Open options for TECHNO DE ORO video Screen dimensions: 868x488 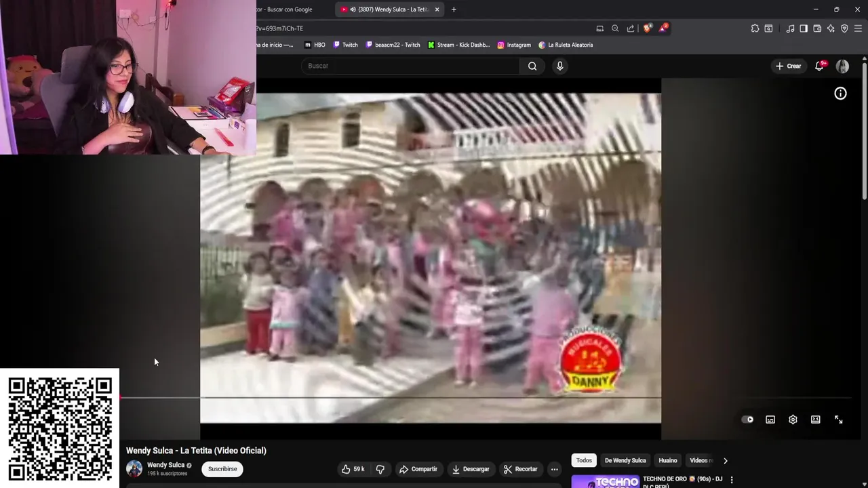pos(731,480)
